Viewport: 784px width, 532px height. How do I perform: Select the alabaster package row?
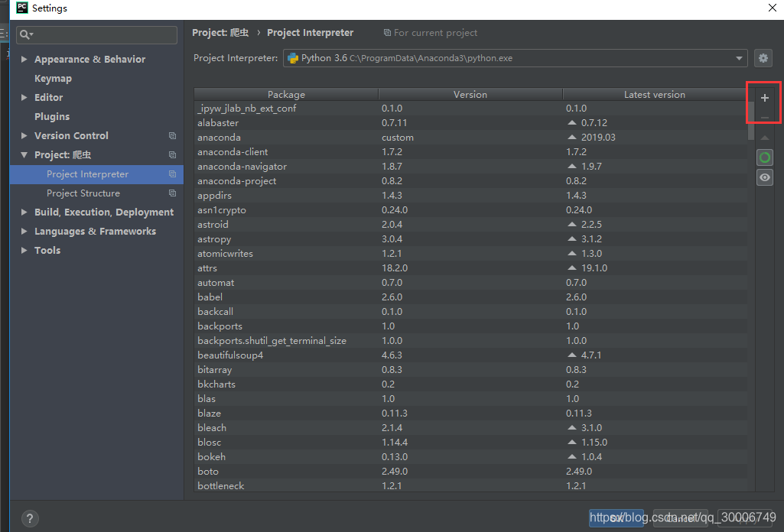(x=470, y=123)
